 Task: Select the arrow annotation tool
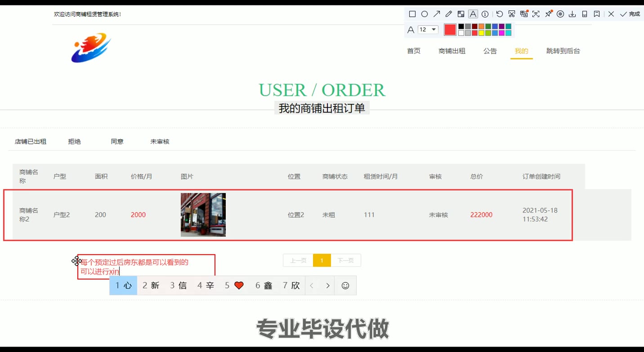click(x=437, y=14)
